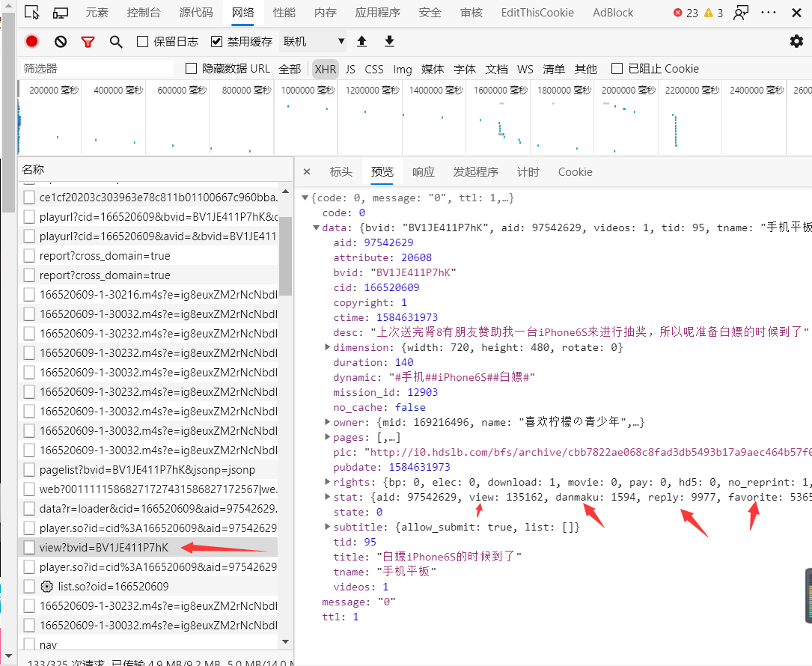Select the XHR filter button
This screenshot has height=666, width=812.
(326, 69)
